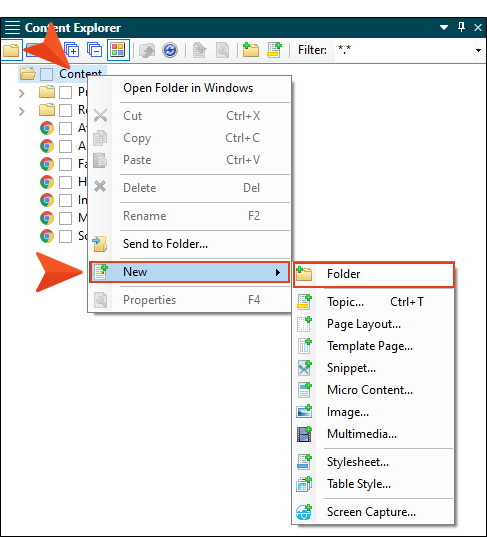Check the last Chrome topic file checkbox
Image resolution: width=487 pixels, height=537 pixels.
coord(65,236)
